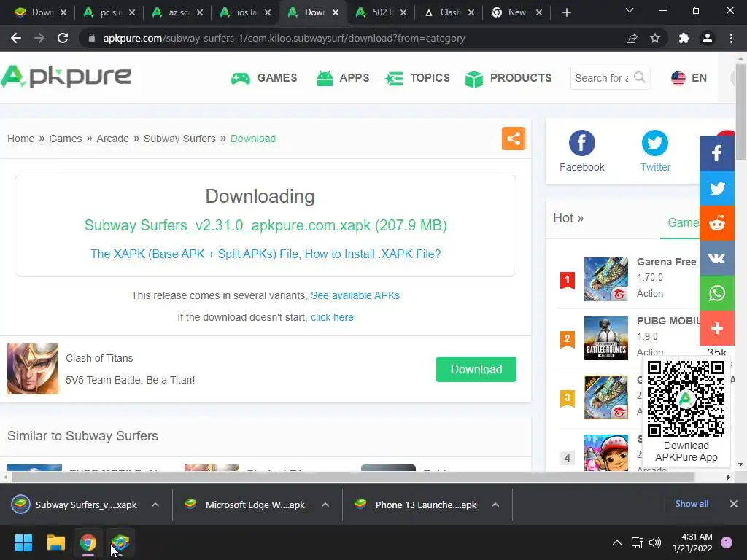
Task: Open File Explorer from taskbar
Action: (x=55, y=542)
